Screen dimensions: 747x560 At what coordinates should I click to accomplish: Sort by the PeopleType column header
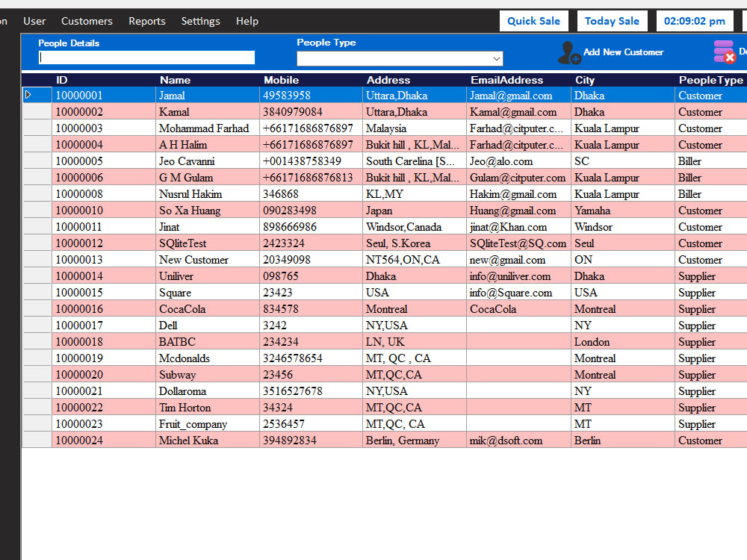711,80
